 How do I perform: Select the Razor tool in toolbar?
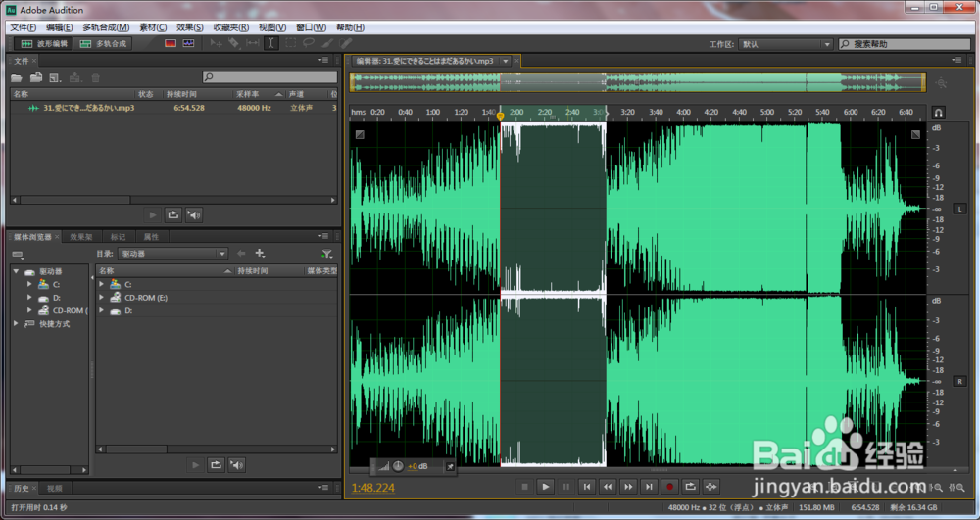[x=234, y=43]
